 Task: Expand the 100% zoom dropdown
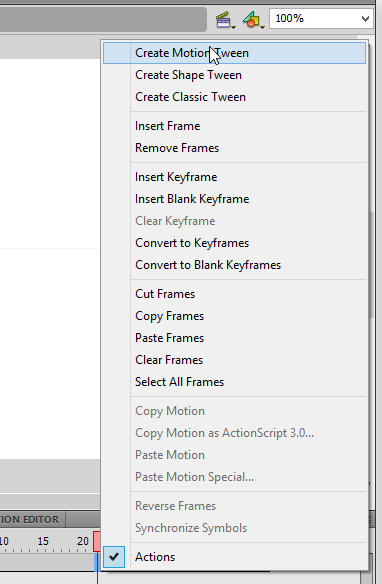pos(365,18)
